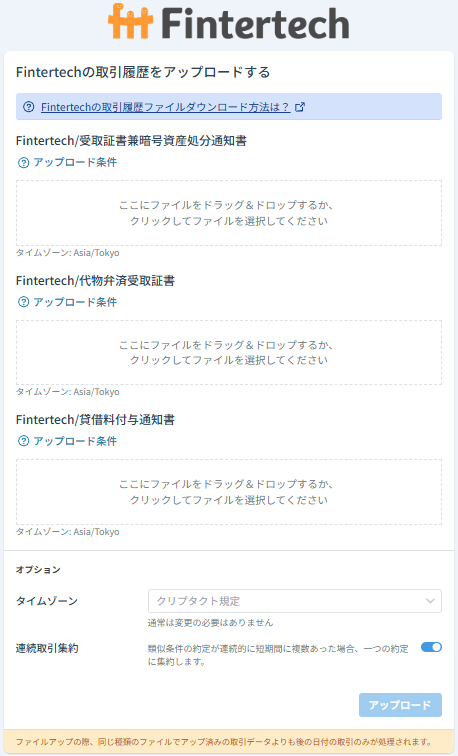458x756 pixels.
Task: Toggle the 連続取引集約 switch
Action: coord(431,647)
